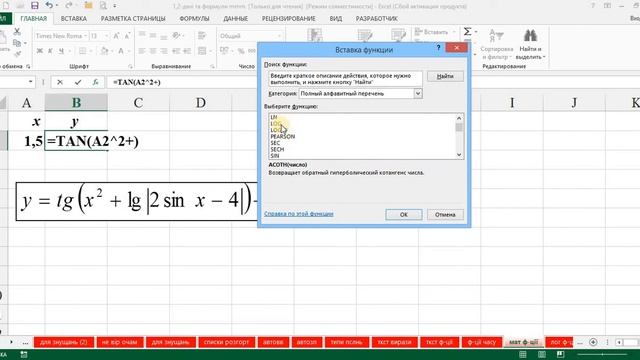Image resolution: width=640 pixels, height=360 pixels.
Task: Expand the Name Box dropdown arrow
Action: click(x=30, y=82)
